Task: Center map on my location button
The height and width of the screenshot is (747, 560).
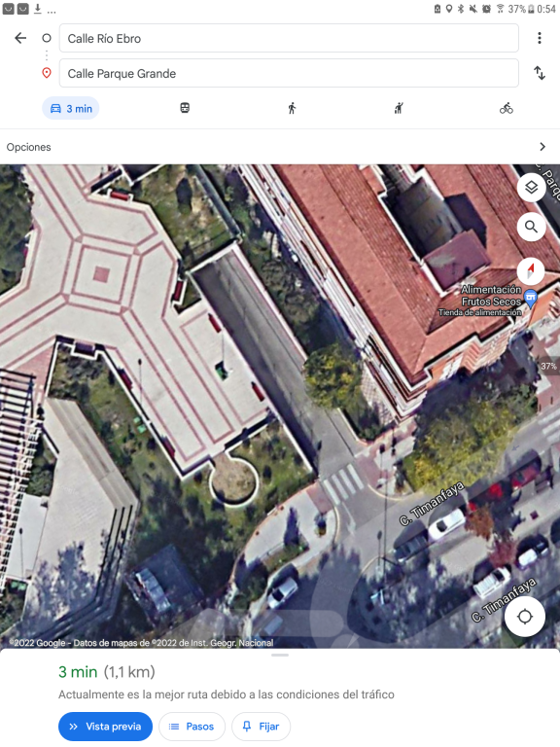Action: point(525,616)
